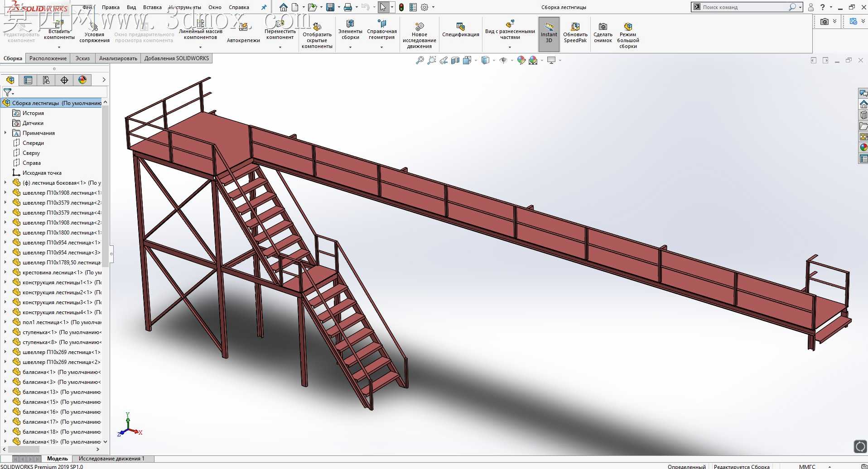Click Zoom to Fit magnifier in view toolbar

coord(420,60)
